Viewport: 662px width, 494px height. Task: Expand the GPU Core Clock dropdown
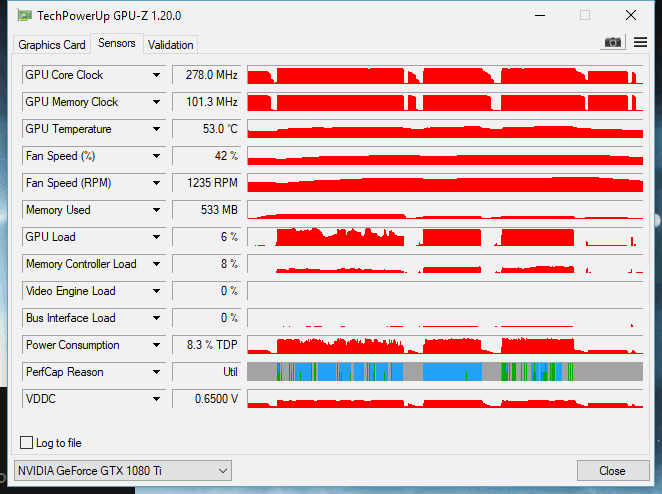click(157, 75)
